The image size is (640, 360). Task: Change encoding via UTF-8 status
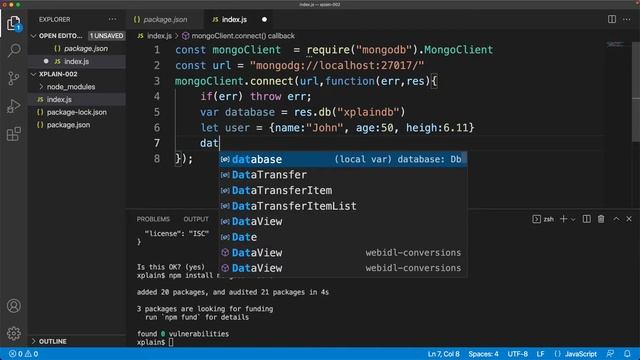tap(518, 354)
